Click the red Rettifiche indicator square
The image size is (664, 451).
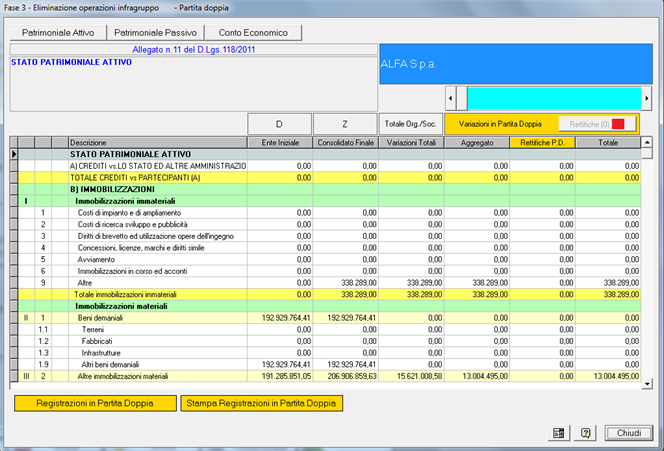pos(617,124)
